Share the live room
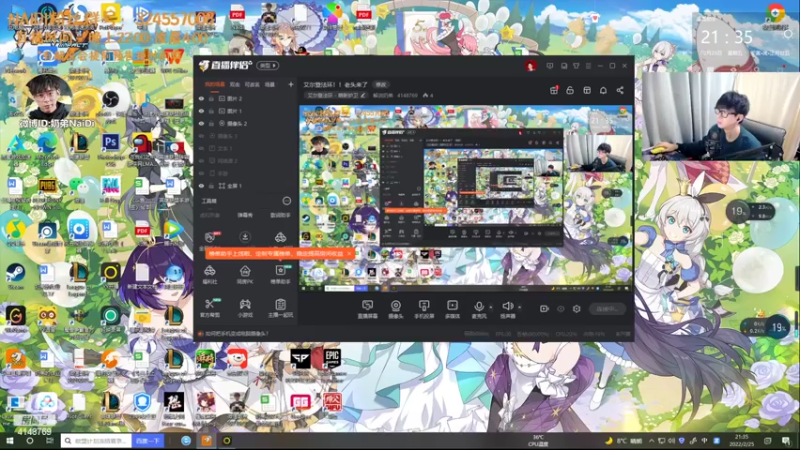800x450 pixels. pos(620,90)
